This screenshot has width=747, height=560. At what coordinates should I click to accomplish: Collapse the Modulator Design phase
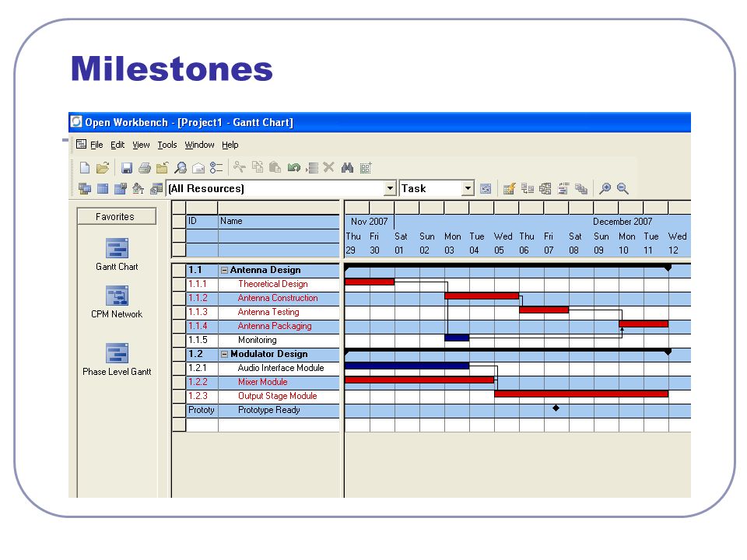(224, 355)
